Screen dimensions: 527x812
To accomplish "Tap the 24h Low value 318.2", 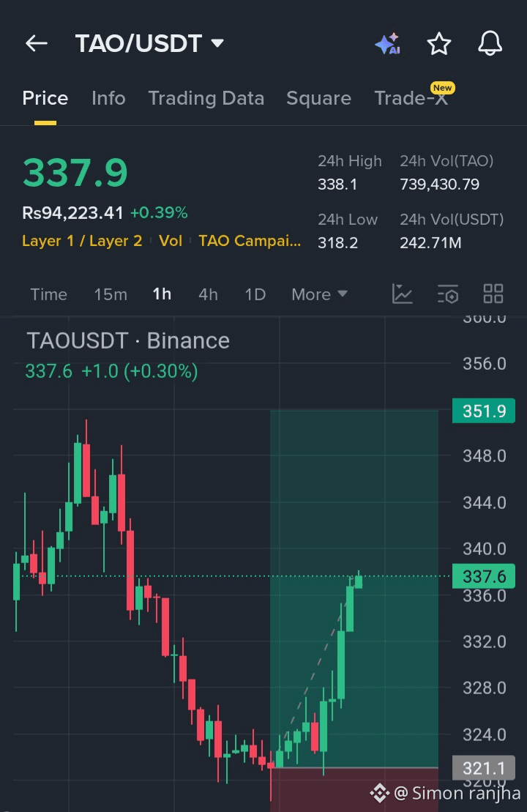I will (337, 243).
